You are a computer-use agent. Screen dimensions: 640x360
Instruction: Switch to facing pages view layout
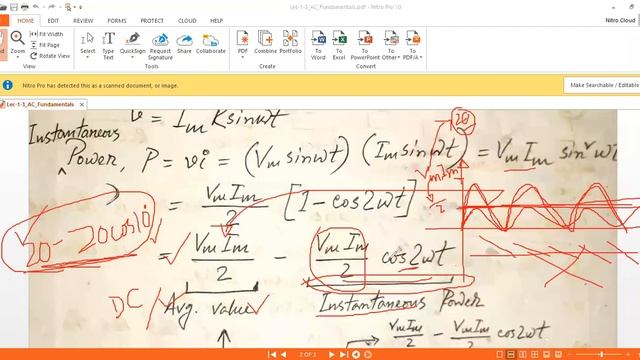(x=523, y=354)
